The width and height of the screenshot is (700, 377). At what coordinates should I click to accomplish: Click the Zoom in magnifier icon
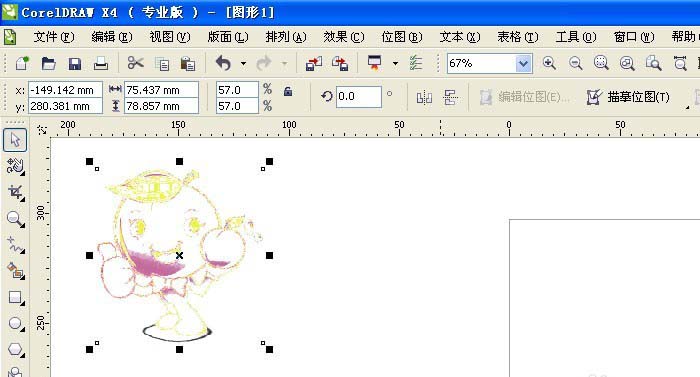[x=549, y=63]
